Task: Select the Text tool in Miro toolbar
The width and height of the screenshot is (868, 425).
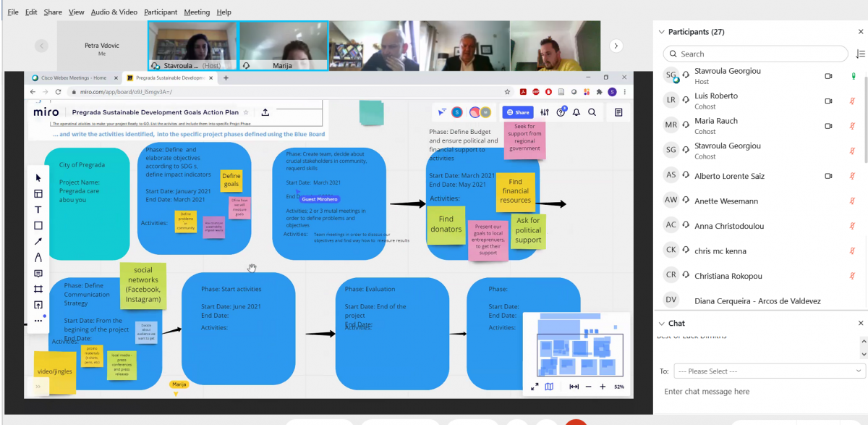Action: (x=38, y=209)
